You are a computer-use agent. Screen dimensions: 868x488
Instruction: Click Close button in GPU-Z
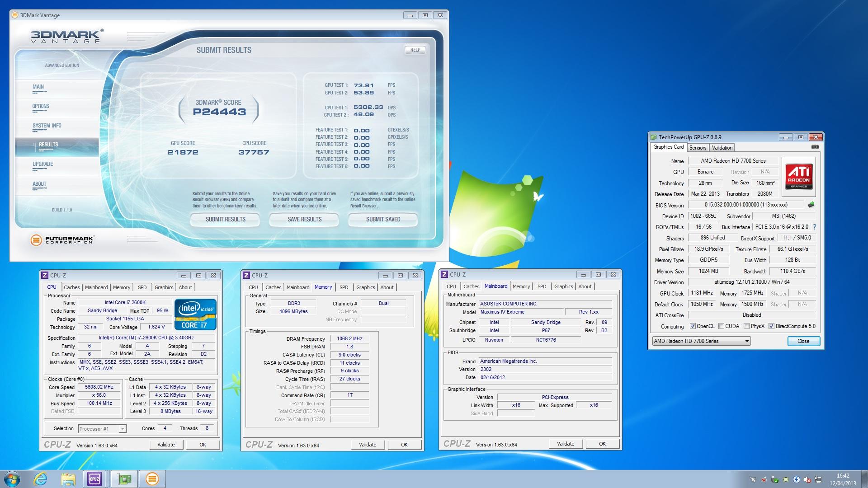803,341
